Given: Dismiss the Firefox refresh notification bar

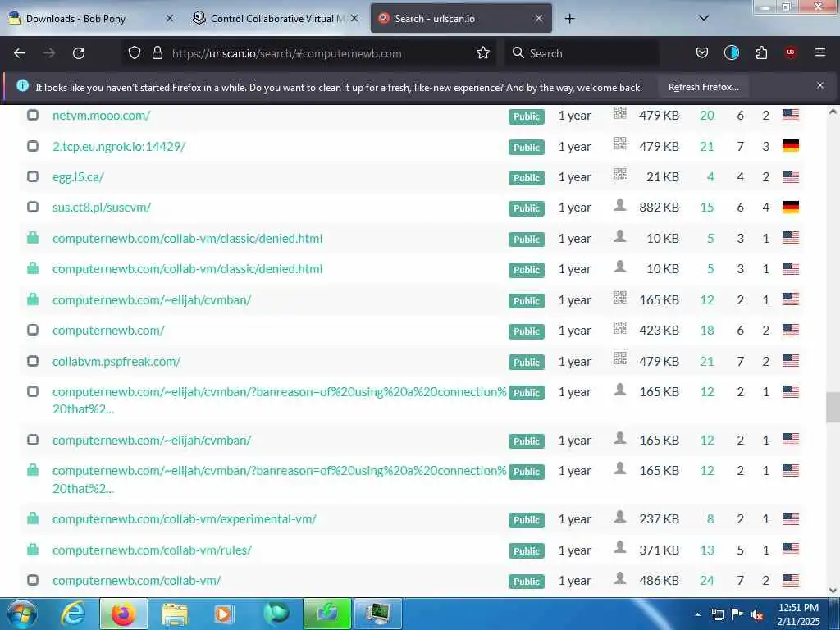Looking at the screenshot, I should pyautogui.click(x=819, y=85).
